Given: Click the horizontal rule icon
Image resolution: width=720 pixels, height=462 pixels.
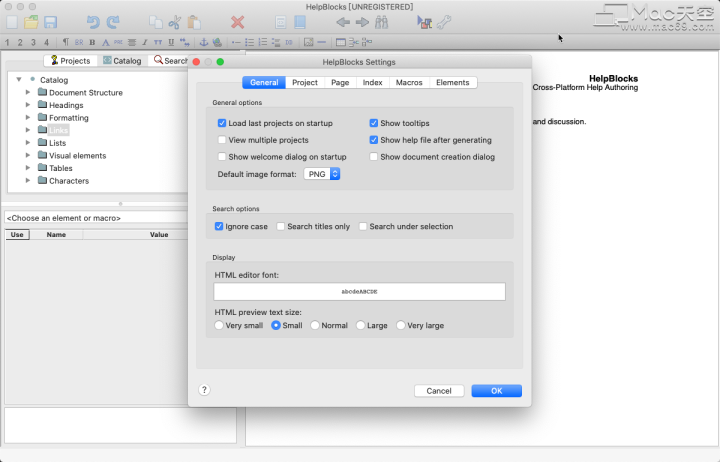Looking at the screenshot, I should point(321,42).
